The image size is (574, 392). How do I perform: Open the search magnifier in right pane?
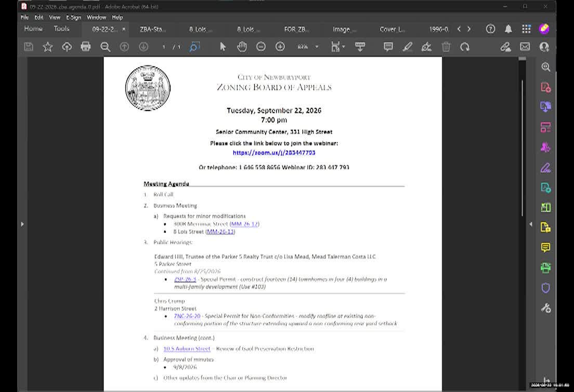tap(545, 67)
